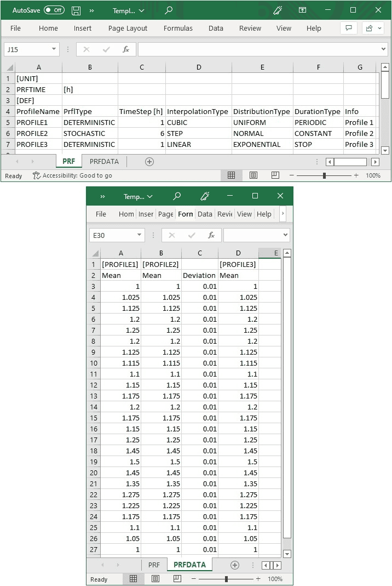The height and width of the screenshot is (586, 392).
Task: Switch to Page Layout view in top status bar
Action: [253, 175]
